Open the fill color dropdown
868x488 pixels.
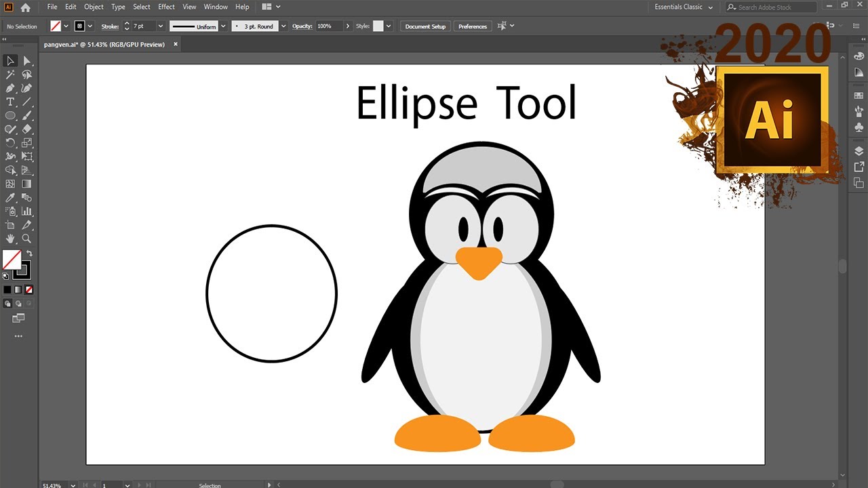pyautogui.click(x=66, y=26)
